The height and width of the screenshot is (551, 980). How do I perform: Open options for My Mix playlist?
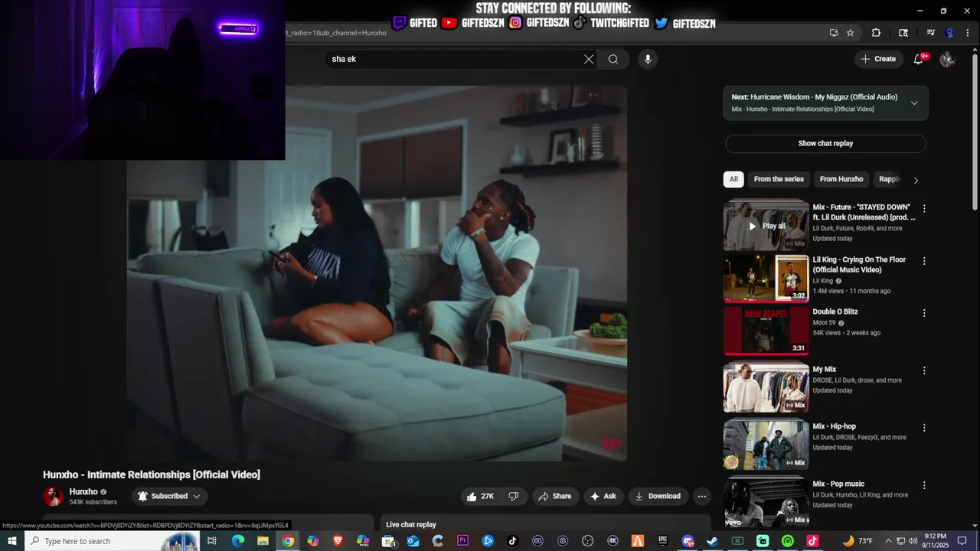(x=924, y=370)
